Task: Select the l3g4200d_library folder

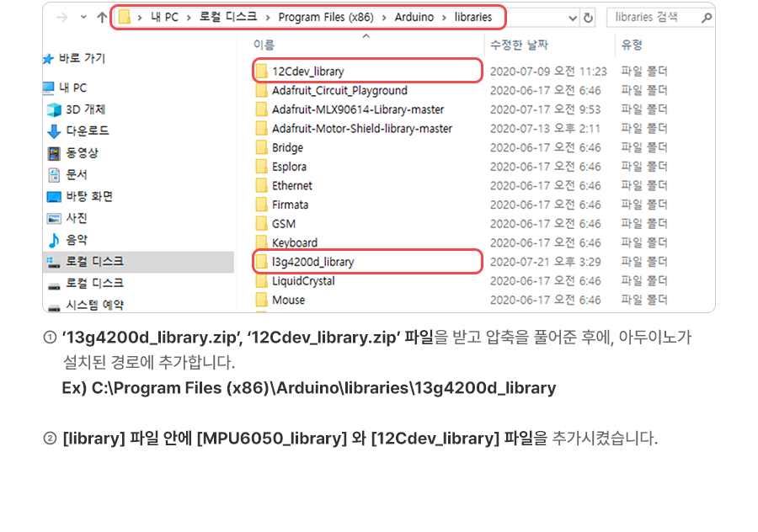Action: pyautogui.click(x=312, y=262)
